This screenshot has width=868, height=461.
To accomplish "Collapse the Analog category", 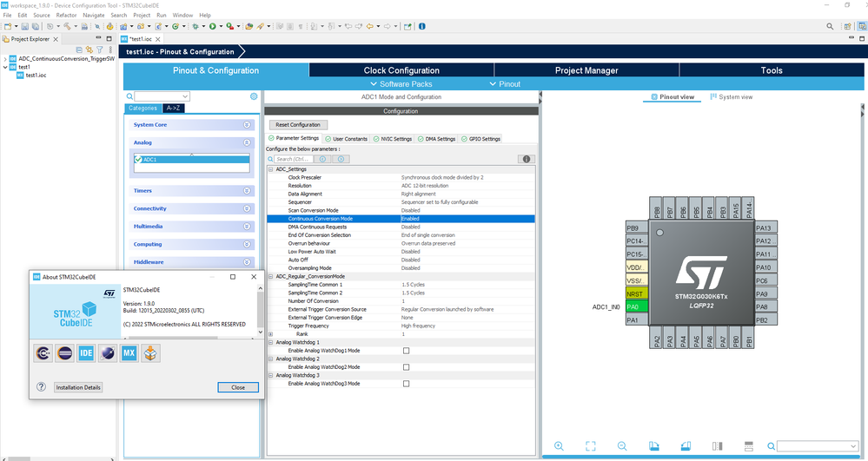I will 247,142.
